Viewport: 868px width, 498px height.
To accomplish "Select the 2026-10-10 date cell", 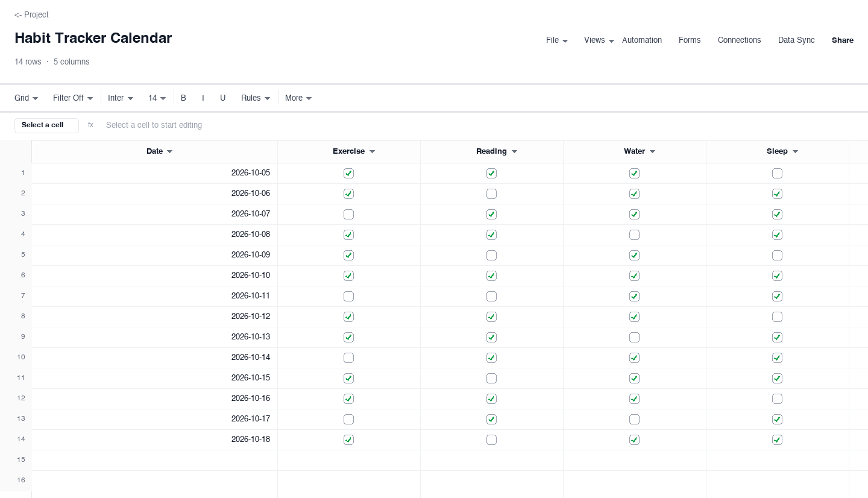I will (154, 276).
